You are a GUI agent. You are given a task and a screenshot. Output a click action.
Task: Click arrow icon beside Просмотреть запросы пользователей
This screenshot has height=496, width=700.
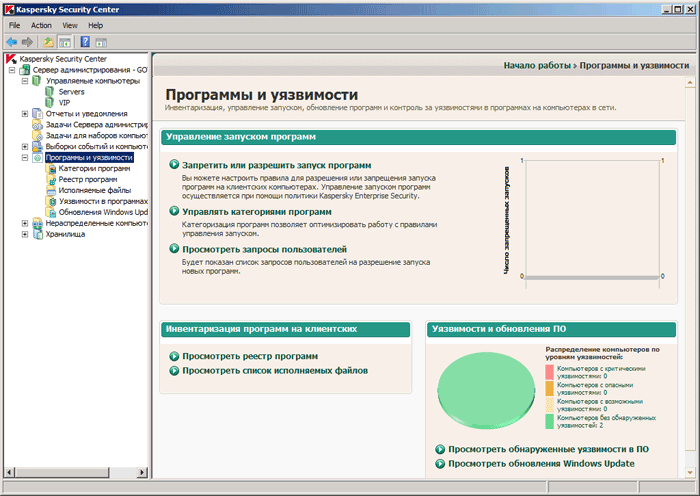pyautogui.click(x=174, y=249)
